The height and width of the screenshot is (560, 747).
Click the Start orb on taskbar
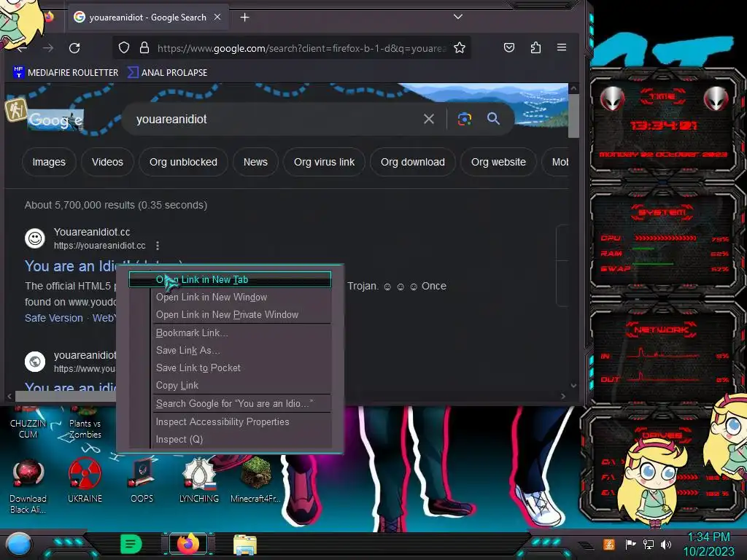[19, 544]
